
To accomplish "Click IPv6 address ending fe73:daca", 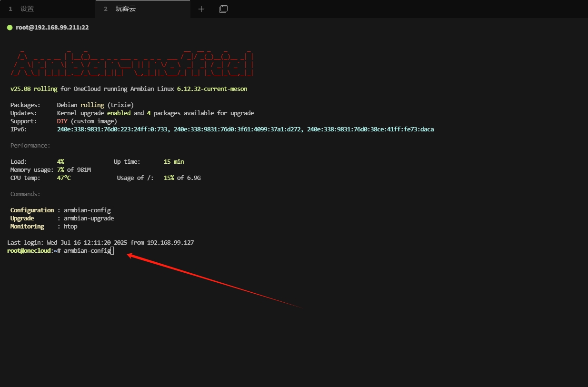I will pyautogui.click(x=370, y=129).
